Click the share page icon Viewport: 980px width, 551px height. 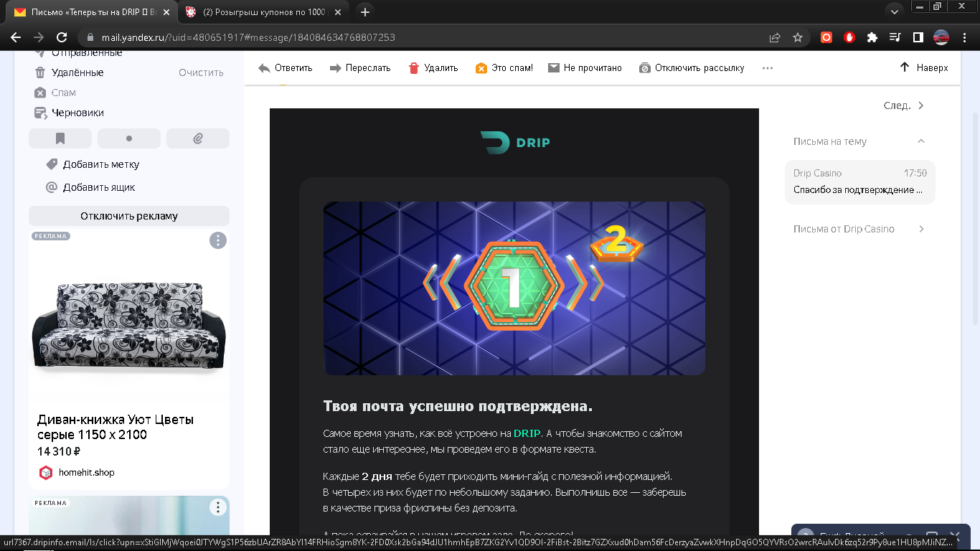tap(775, 37)
